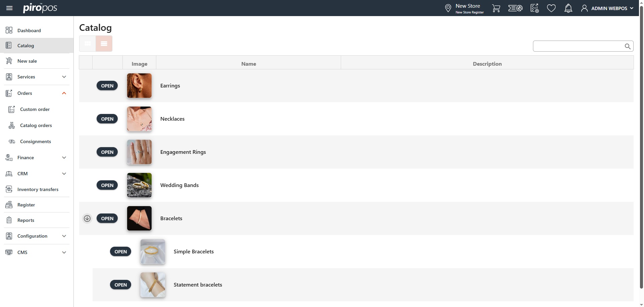Focus the catalog search input field
Screen dimensions: 644x307
tap(578, 46)
